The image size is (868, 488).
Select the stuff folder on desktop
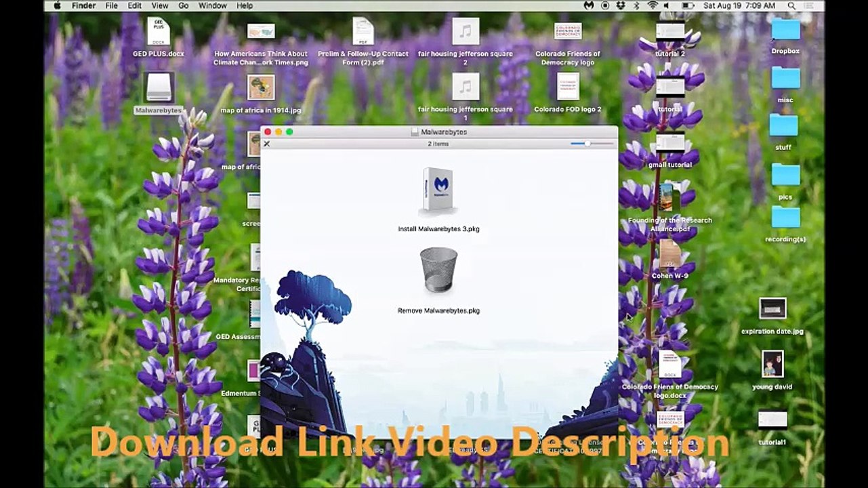[x=783, y=125]
